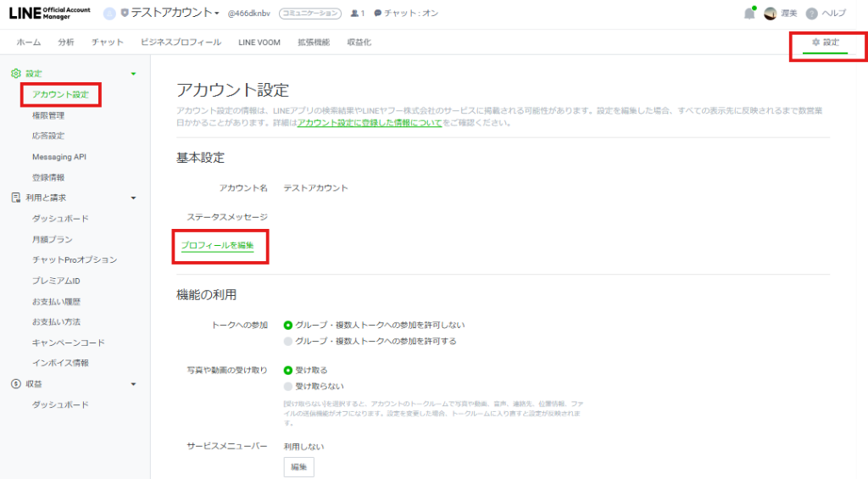This screenshot has height=479, width=868.
Task: Open お支払い履歴 in the sidebar
Action: [x=57, y=302]
